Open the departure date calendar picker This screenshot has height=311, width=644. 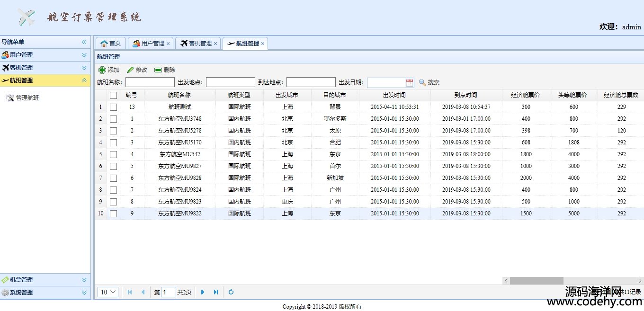click(410, 82)
